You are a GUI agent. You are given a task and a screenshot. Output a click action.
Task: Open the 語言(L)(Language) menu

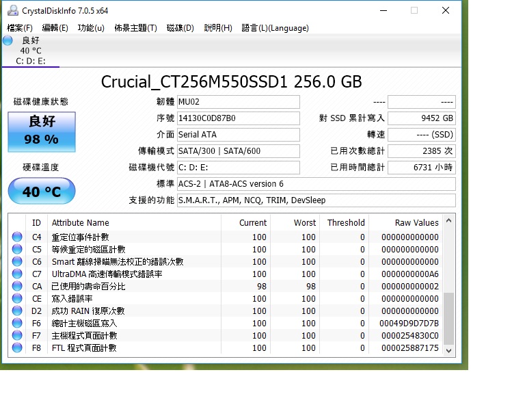point(275,28)
